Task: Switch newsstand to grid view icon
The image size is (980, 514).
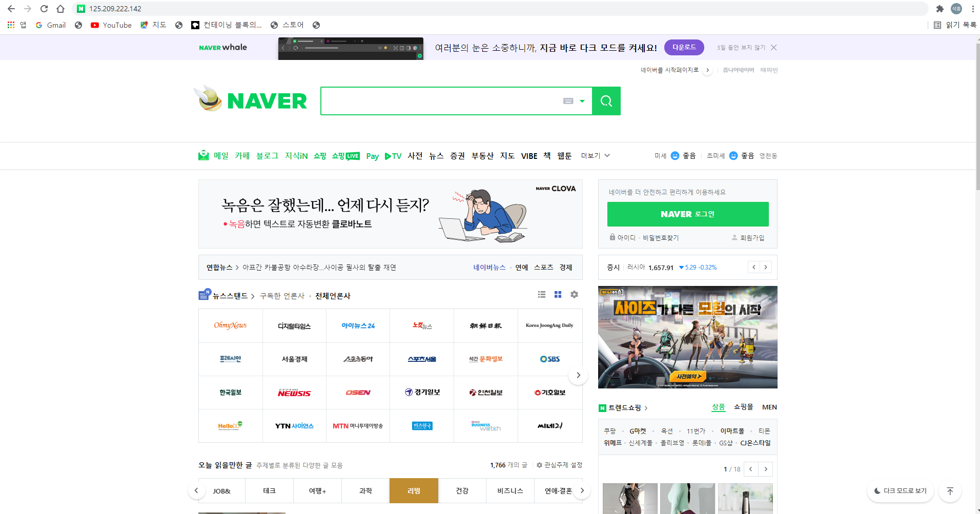Action: tap(558, 294)
